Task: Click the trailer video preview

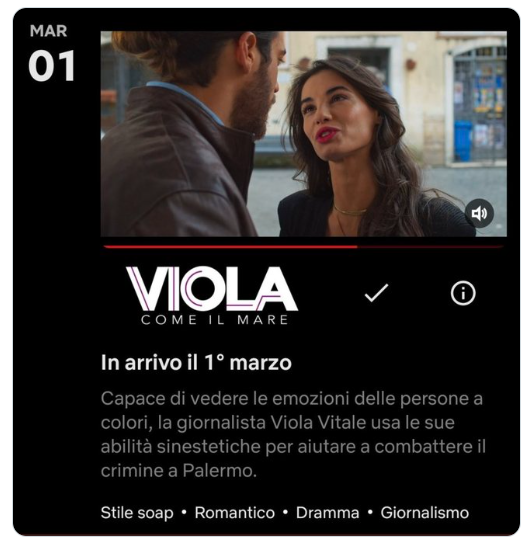Action: [304, 134]
